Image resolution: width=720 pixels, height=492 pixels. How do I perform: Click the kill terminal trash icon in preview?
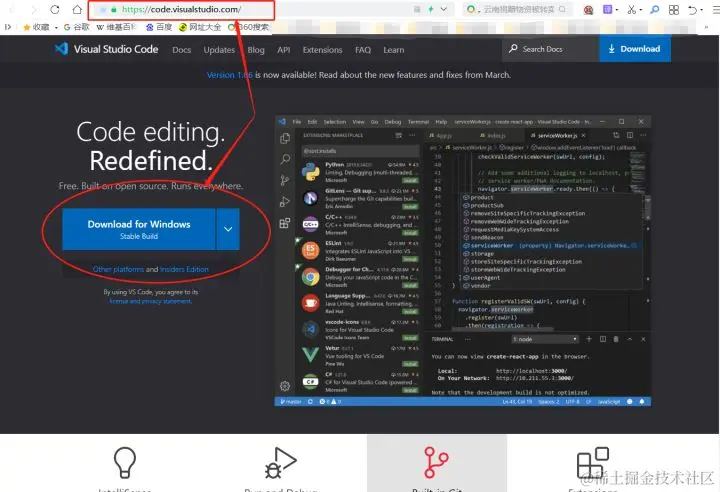point(616,339)
